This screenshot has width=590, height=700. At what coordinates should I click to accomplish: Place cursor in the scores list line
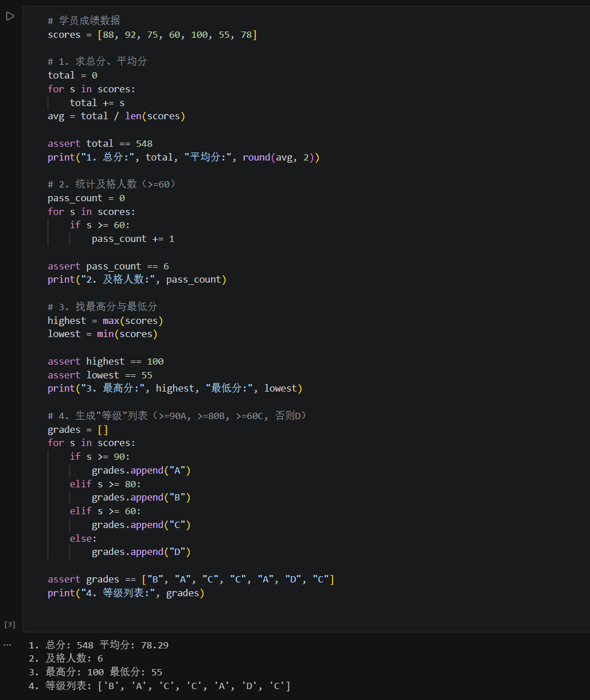[153, 34]
